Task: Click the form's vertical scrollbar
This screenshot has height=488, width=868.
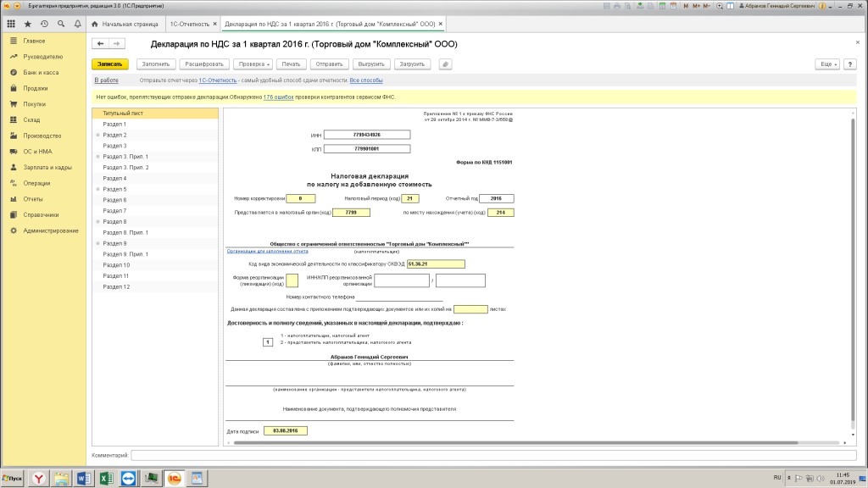Action: pyautogui.click(x=853, y=270)
